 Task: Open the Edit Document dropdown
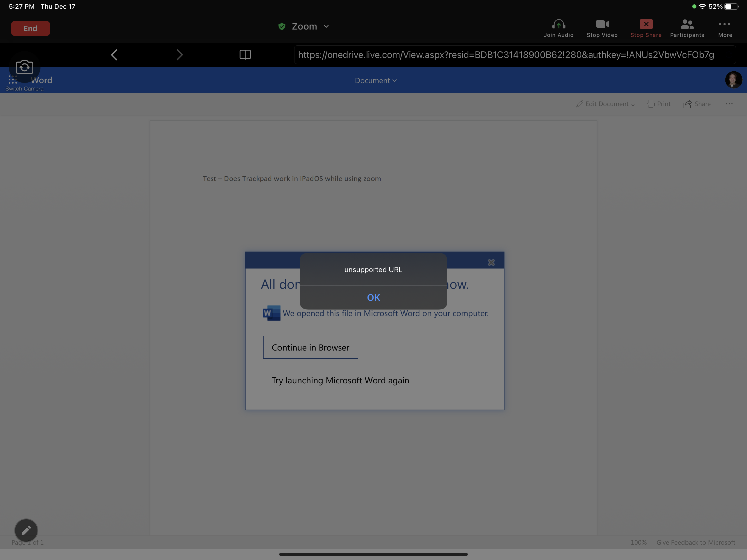[x=606, y=104]
